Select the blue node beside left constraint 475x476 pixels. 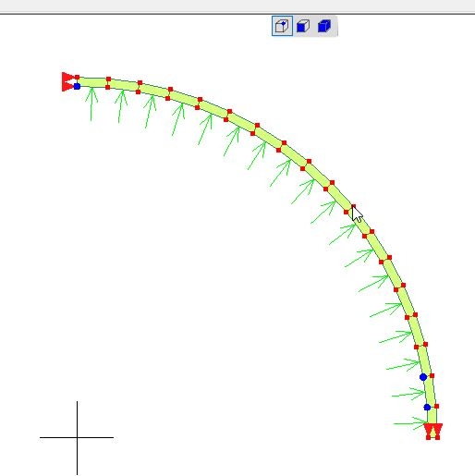[x=77, y=87]
